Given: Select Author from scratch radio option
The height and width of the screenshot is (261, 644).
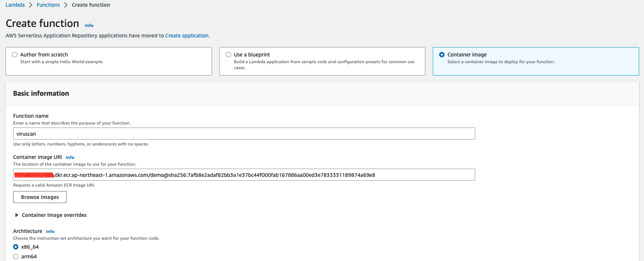Looking at the screenshot, I should pyautogui.click(x=15, y=55).
